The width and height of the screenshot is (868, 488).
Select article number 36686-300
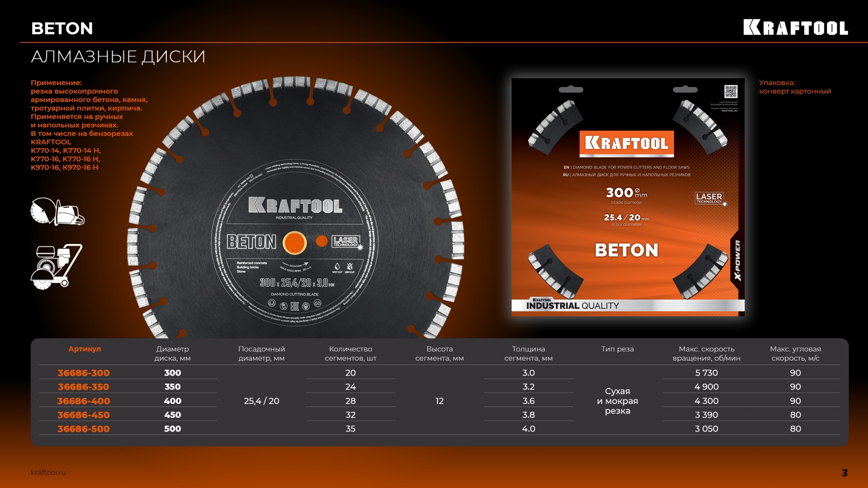click(84, 373)
